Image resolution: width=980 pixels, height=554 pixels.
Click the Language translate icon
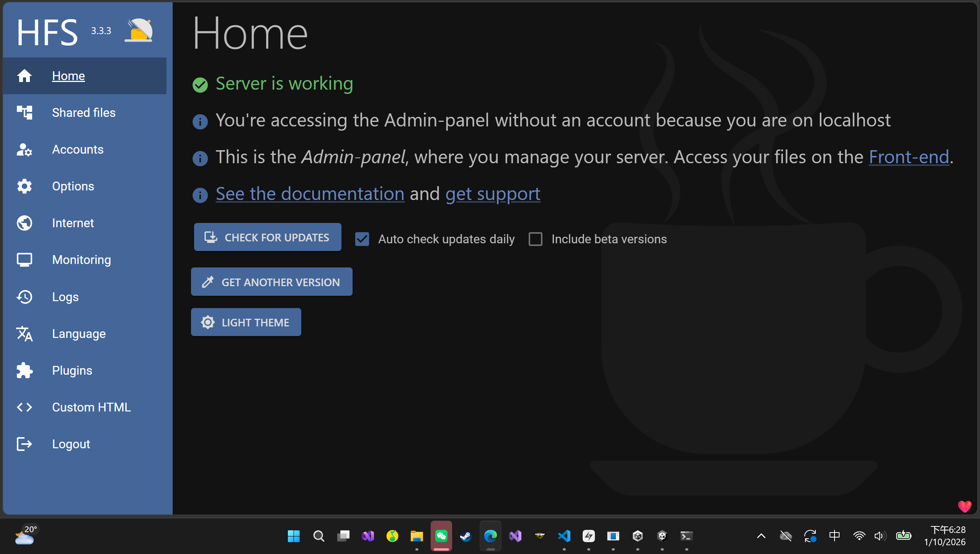(x=24, y=334)
